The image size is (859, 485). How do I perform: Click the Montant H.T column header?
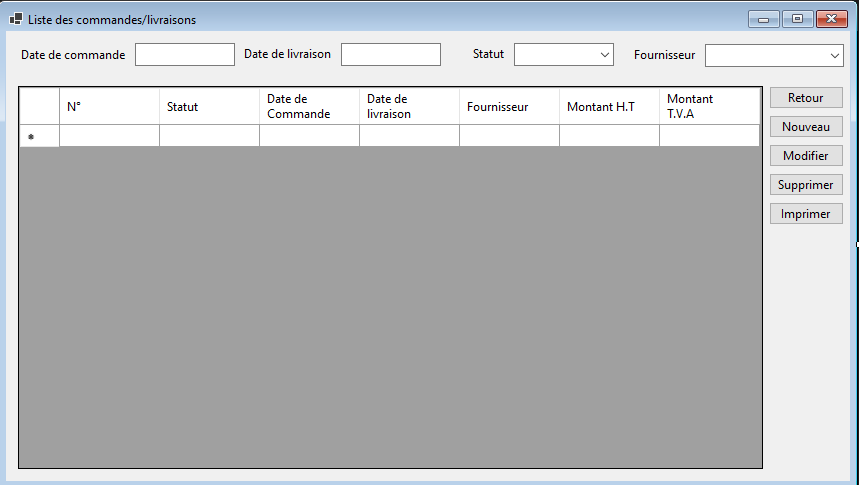coord(609,106)
